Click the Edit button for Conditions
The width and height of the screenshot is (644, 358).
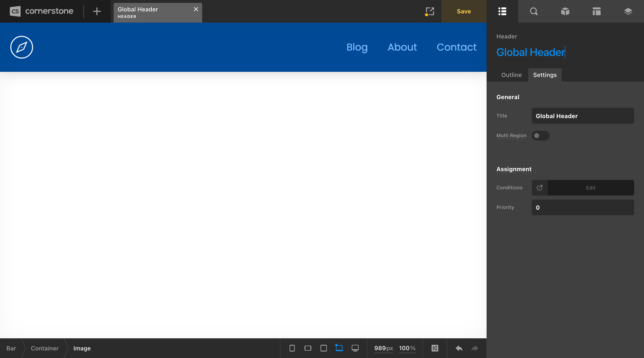click(591, 188)
